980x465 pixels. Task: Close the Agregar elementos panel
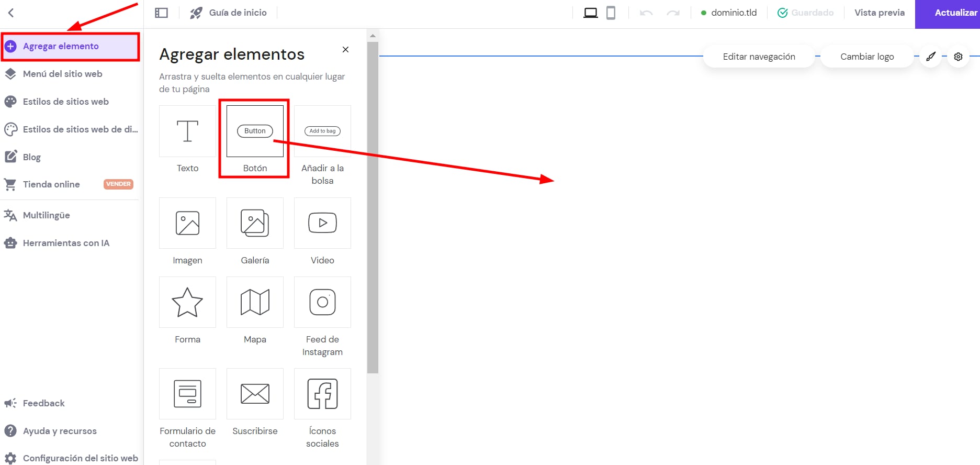(x=345, y=50)
